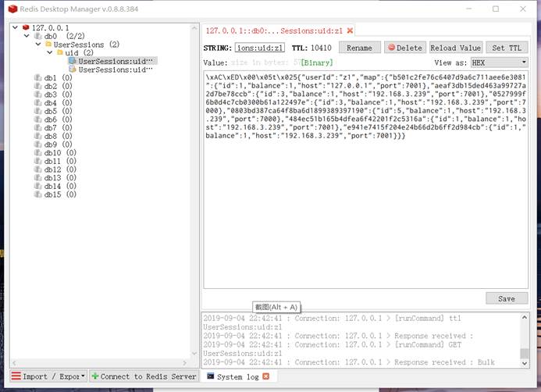The width and height of the screenshot is (541, 392).
Task: Collapse the 127.0.0.1 server node
Action: 15,27
